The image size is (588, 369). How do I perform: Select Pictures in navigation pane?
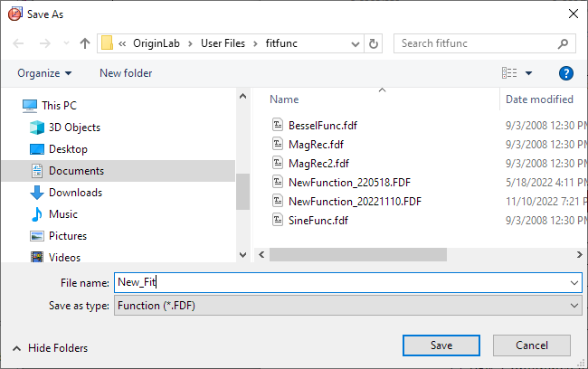coord(68,236)
